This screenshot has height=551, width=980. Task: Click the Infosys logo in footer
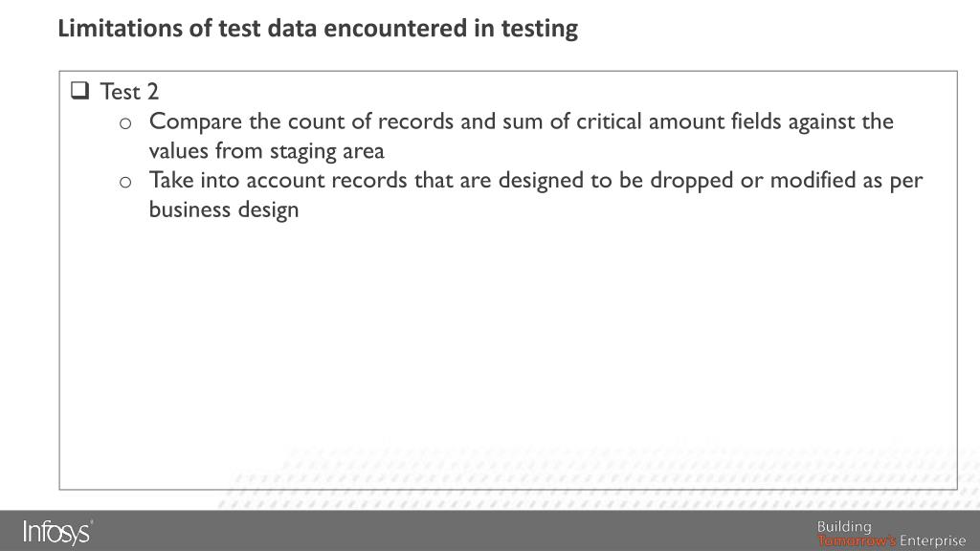tap(57, 532)
